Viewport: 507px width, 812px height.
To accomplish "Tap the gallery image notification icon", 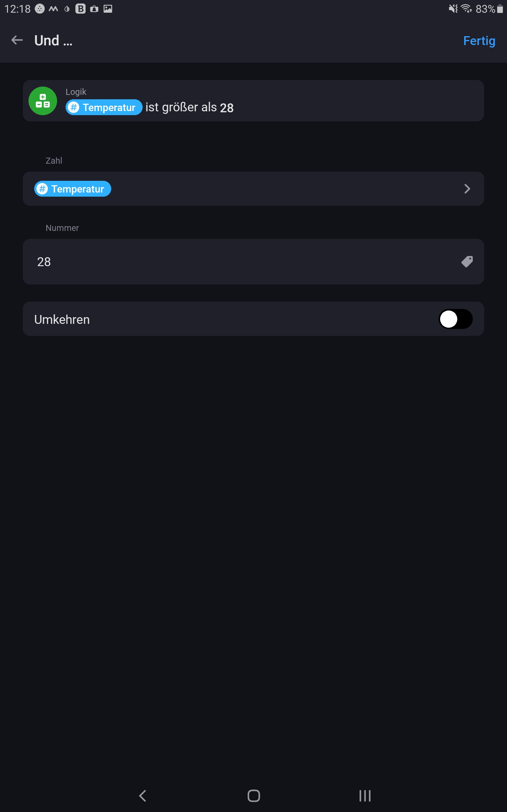I will [108, 8].
